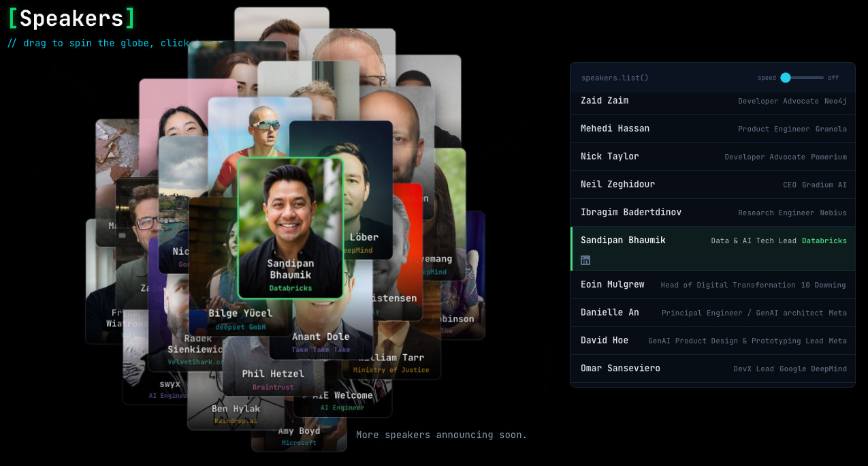Select Zaid Zaim in the speakers list
The image size is (868, 466).
coord(713,101)
